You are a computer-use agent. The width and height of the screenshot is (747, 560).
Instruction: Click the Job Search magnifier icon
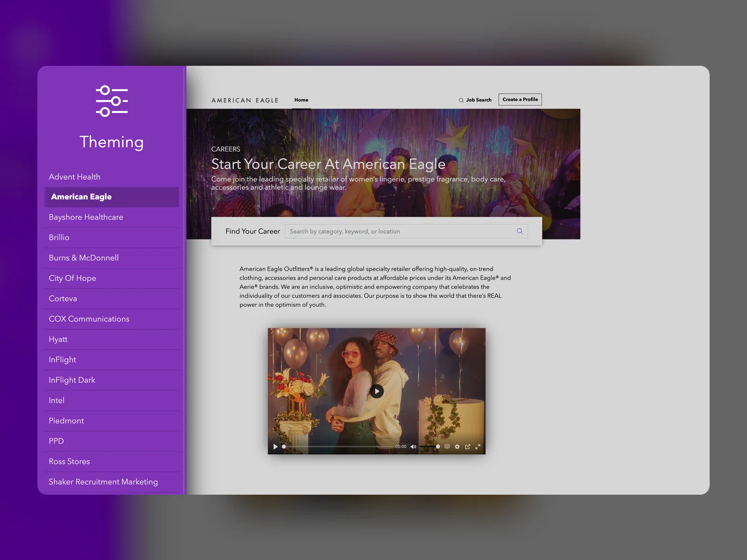[x=461, y=100]
